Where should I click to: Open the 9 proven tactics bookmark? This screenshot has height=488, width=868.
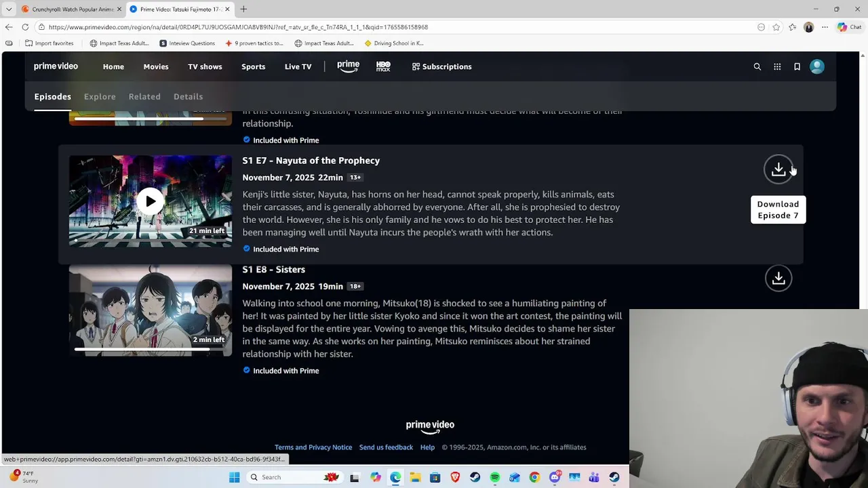pos(254,43)
